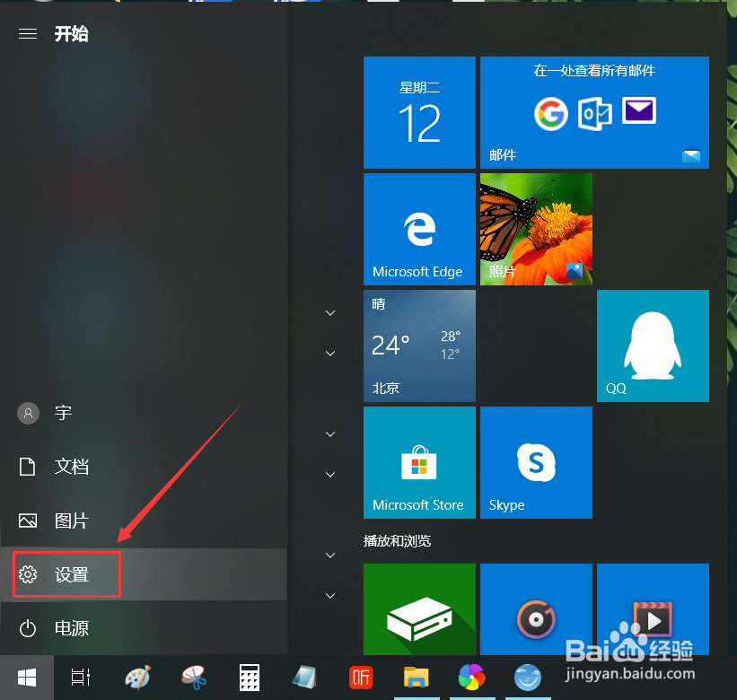Image resolution: width=737 pixels, height=700 pixels.
Task: Open the calendar tile showing 星期二 12
Action: (x=419, y=112)
